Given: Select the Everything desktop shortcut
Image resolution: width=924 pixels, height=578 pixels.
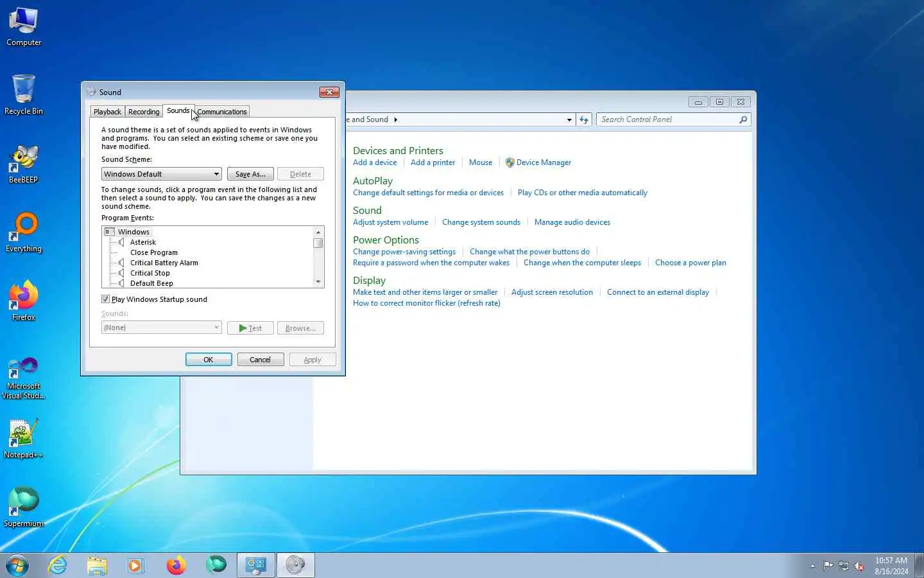Looking at the screenshot, I should (24, 232).
